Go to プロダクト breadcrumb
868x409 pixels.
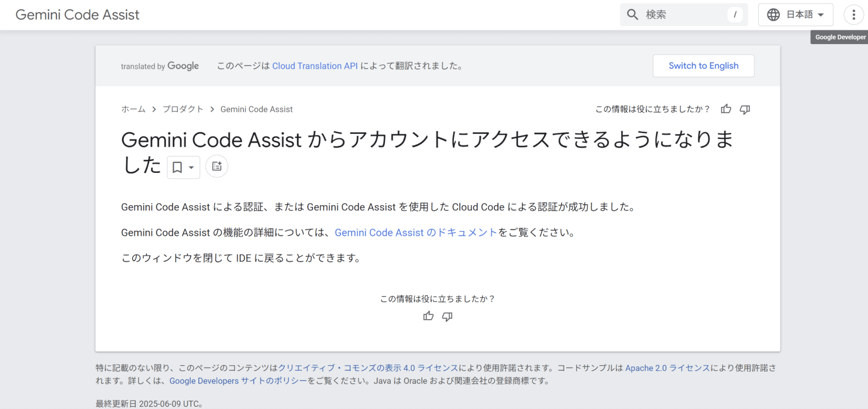point(183,109)
